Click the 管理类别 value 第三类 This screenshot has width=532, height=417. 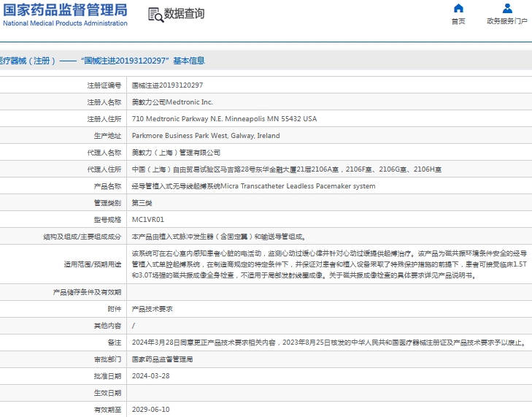[142, 203]
